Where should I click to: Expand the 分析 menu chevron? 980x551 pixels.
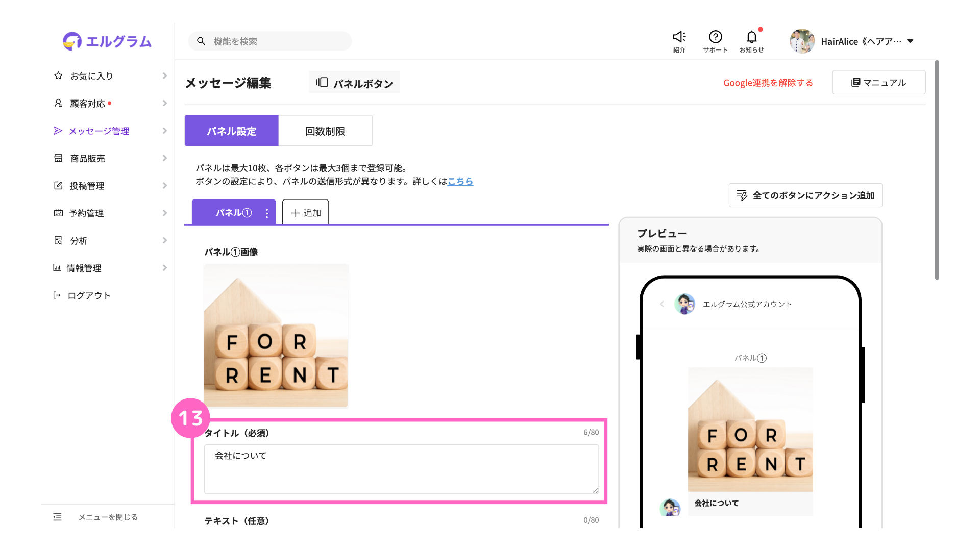[164, 240]
